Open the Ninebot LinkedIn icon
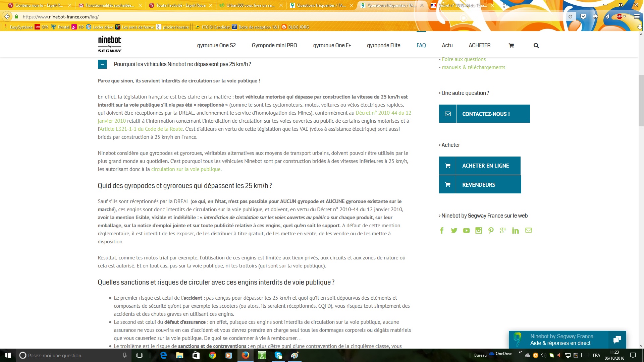The height and width of the screenshot is (362, 644). point(516,231)
